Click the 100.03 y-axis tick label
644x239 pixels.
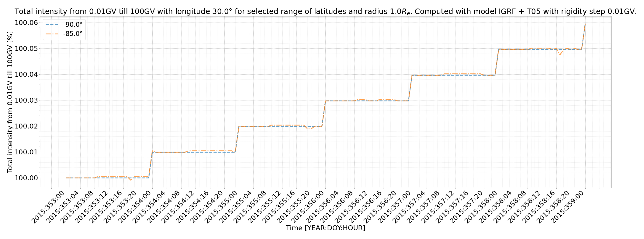click(x=26, y=100)
